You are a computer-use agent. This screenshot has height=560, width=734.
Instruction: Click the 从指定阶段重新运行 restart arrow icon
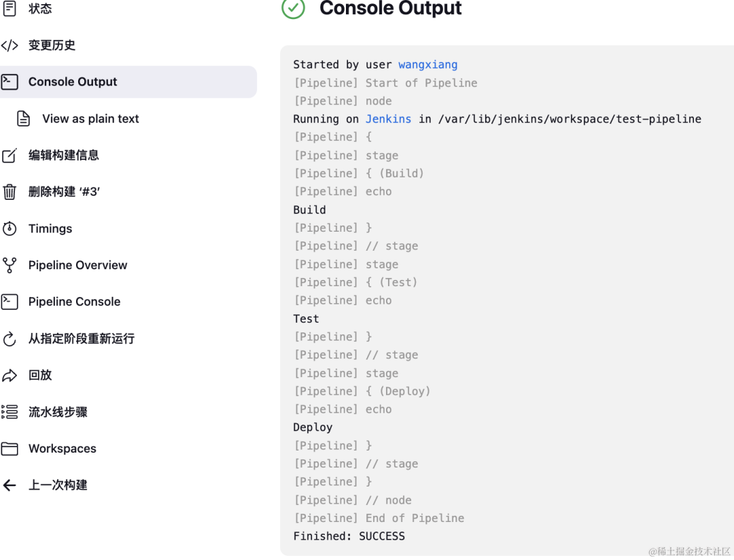click(x=10, y=338)
